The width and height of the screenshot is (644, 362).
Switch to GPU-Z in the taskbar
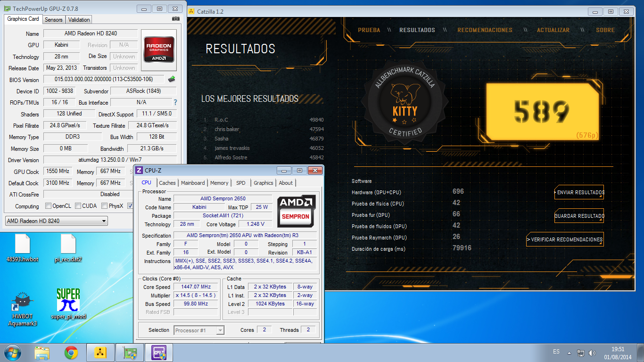tap(129, 353)
